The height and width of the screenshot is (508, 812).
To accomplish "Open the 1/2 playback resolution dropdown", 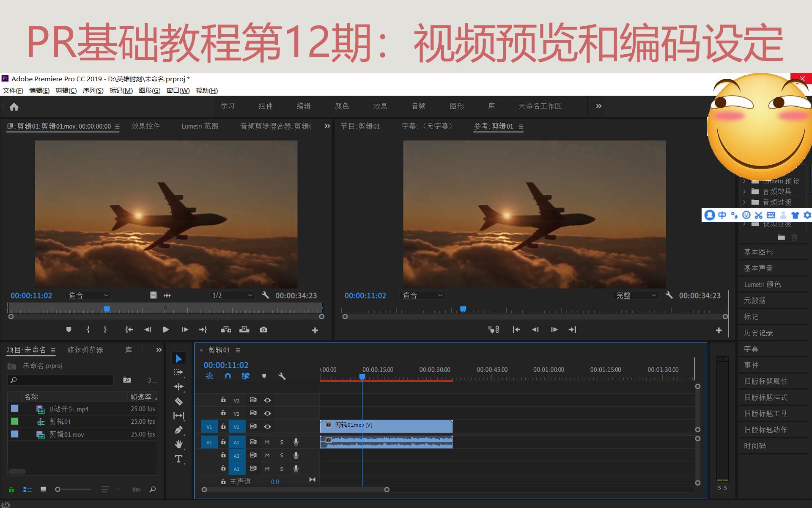I will pyautogui.click(x=231, y=295).
